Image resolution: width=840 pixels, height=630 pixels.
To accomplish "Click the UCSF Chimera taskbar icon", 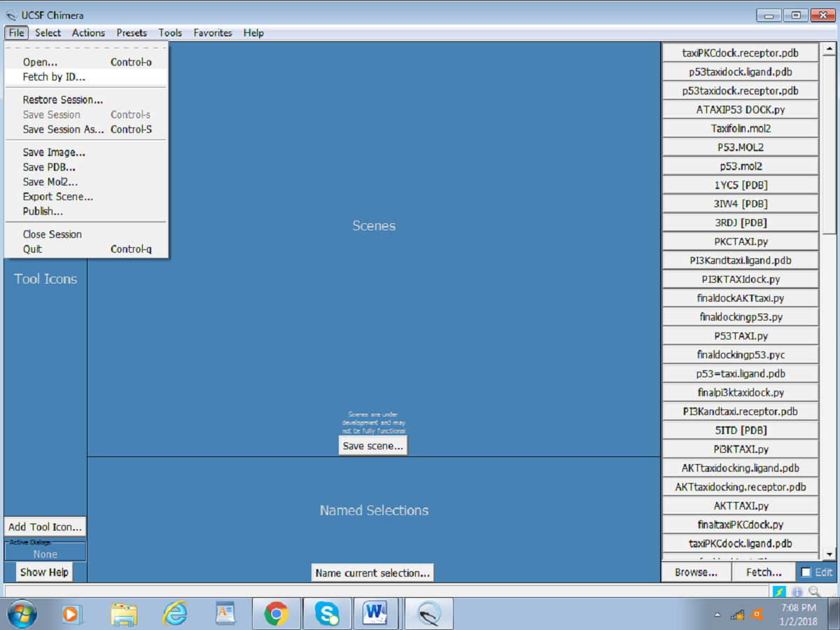I will (428, 614).
